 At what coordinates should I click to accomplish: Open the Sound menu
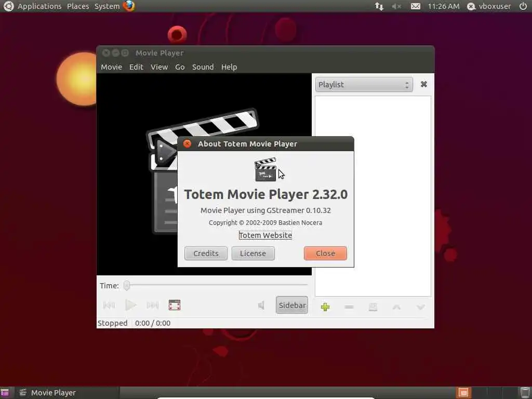coord(203,67)
